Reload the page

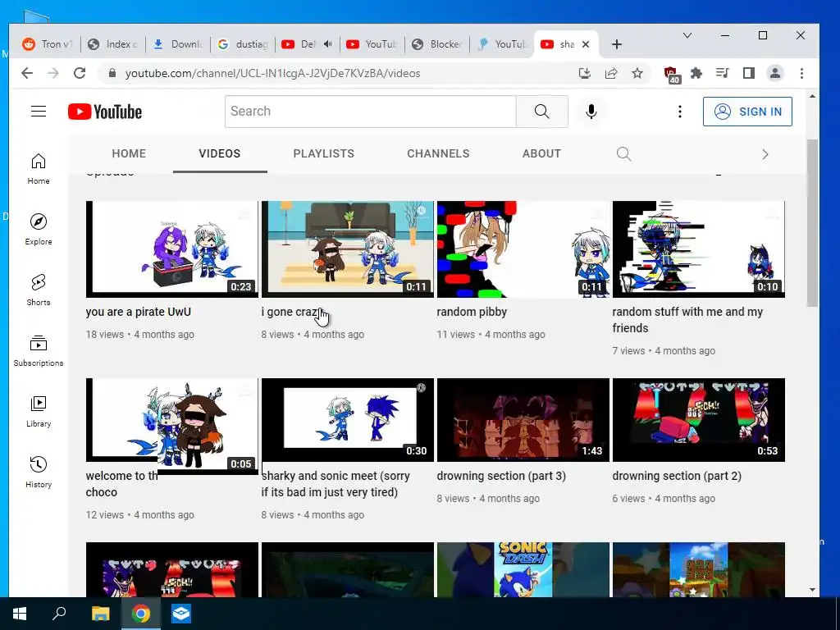80,73
